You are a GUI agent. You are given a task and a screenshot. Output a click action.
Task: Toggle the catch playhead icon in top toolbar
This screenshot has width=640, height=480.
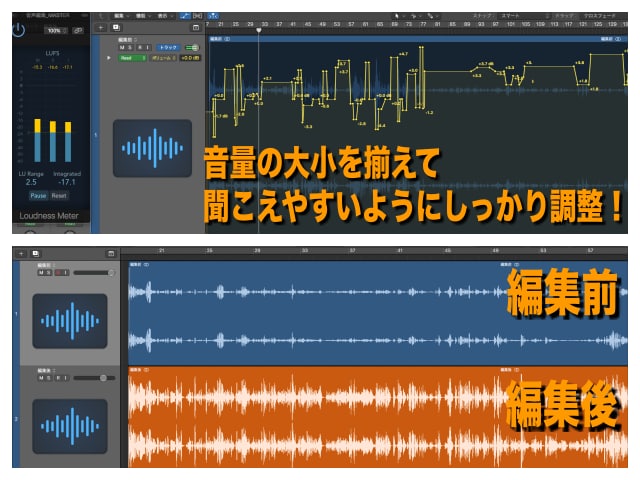pos(213,16)
